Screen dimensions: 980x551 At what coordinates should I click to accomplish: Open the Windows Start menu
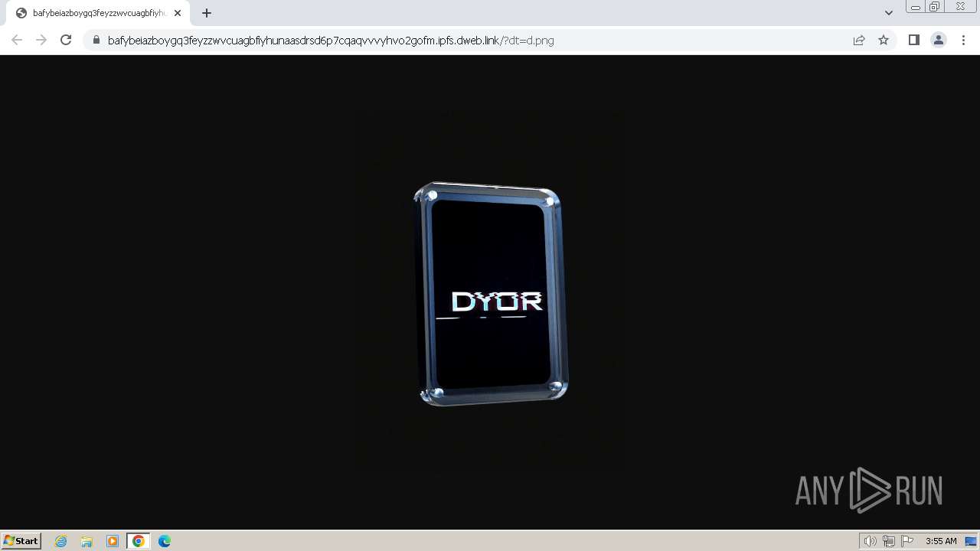pyautogui.click(x=21, y=540)
